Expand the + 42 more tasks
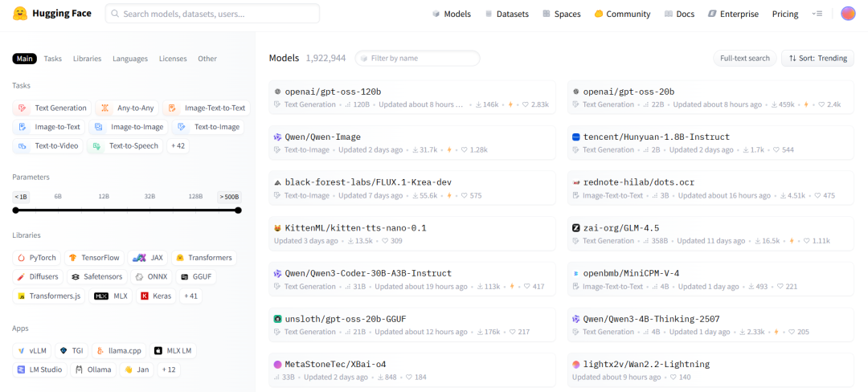 tap(178, 146)
